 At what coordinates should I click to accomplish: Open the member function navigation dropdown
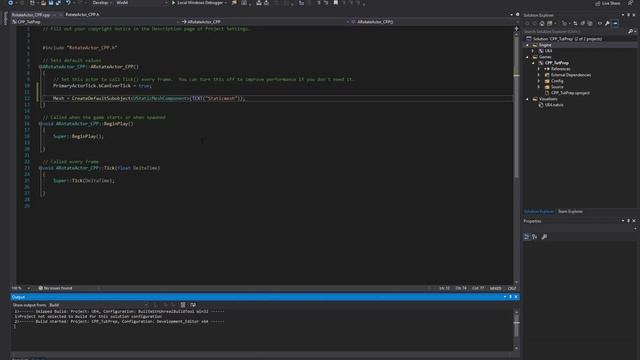pyautogui.click(x=433, y=22)
